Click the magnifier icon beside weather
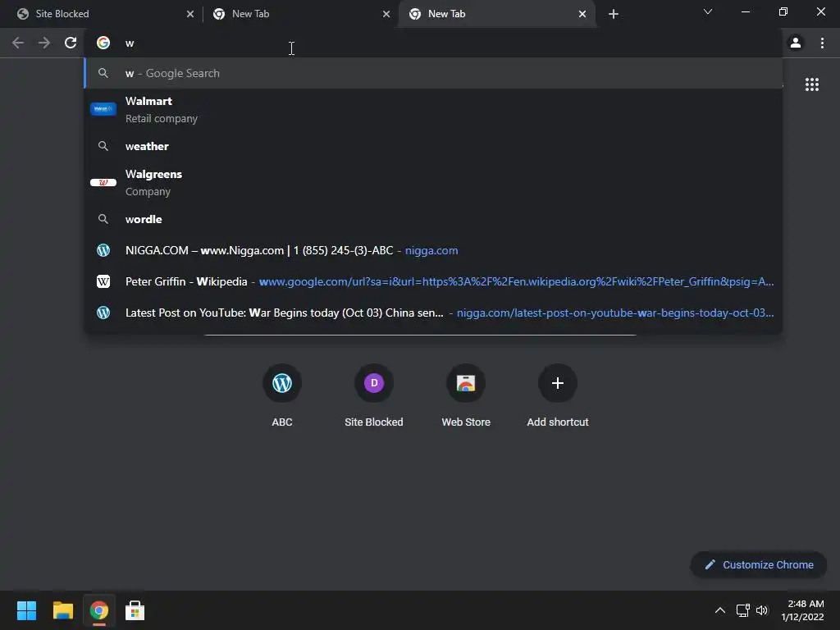This screenshot has height=630, width=840. [103, 146]
